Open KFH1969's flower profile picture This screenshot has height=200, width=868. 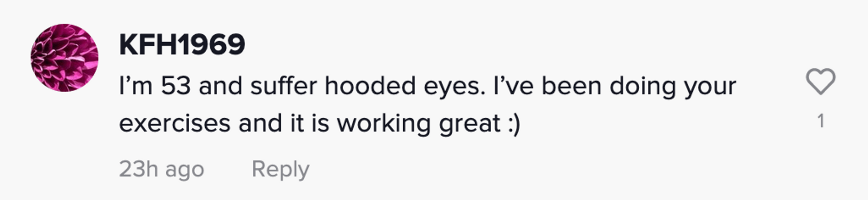[x=64, y=58]
